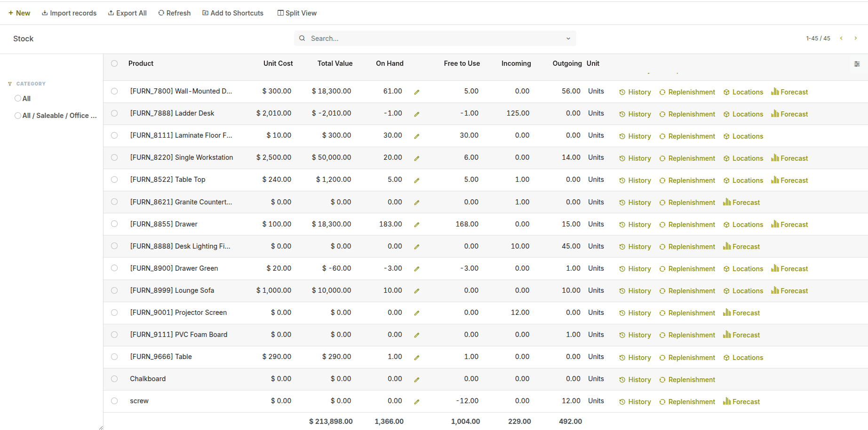Choose the All category radio option
Viewport: 868px width, 430px height.
[18, 99]
